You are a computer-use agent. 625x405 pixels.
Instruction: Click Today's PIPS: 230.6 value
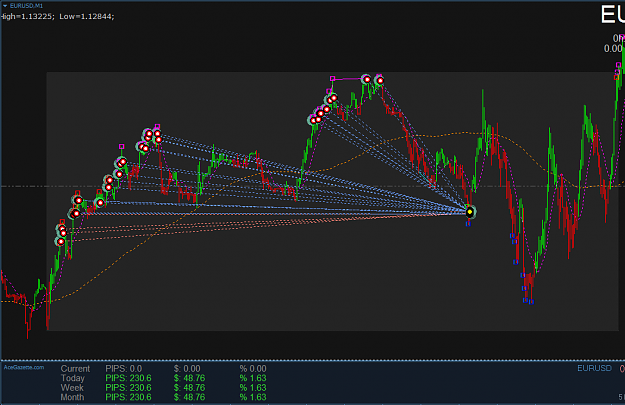pyautogui.click(x=128, y=378)
